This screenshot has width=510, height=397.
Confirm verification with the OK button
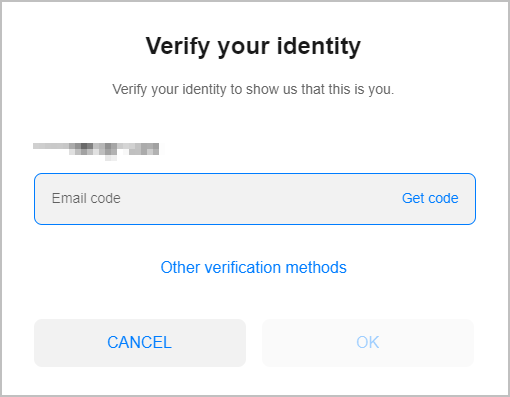click(x=368, y=343)
